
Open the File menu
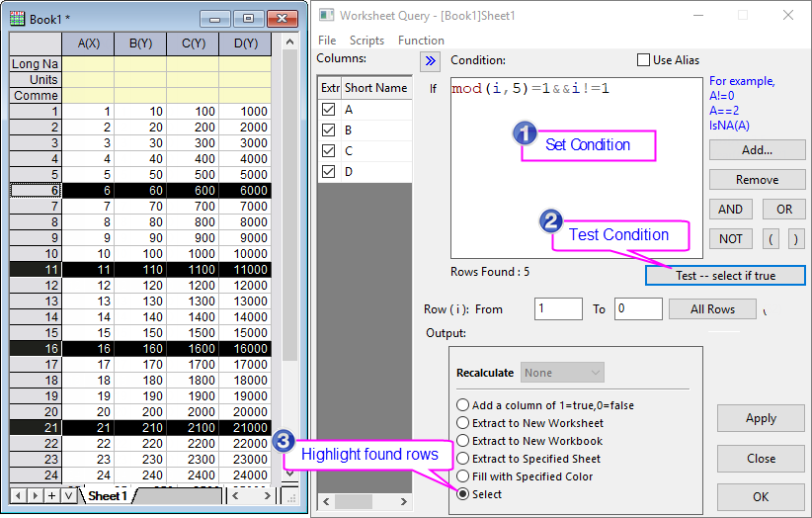tap(327, 41)
